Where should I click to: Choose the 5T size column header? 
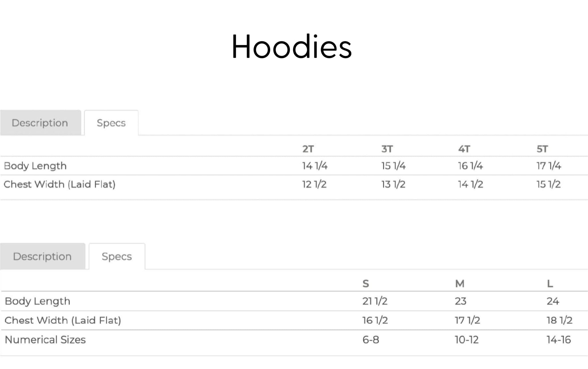coord(542,149)
